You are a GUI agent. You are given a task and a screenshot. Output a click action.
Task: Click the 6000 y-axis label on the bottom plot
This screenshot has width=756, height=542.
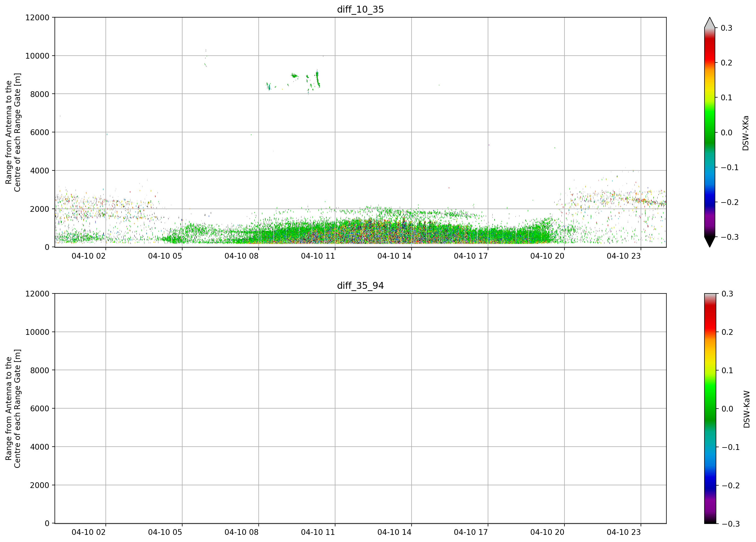coord(40,409)
